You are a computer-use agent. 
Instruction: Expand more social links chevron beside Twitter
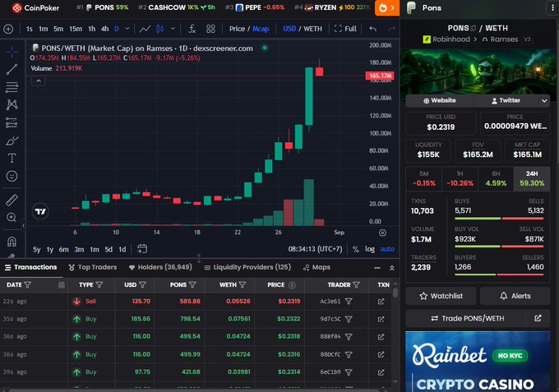[544, 101]
